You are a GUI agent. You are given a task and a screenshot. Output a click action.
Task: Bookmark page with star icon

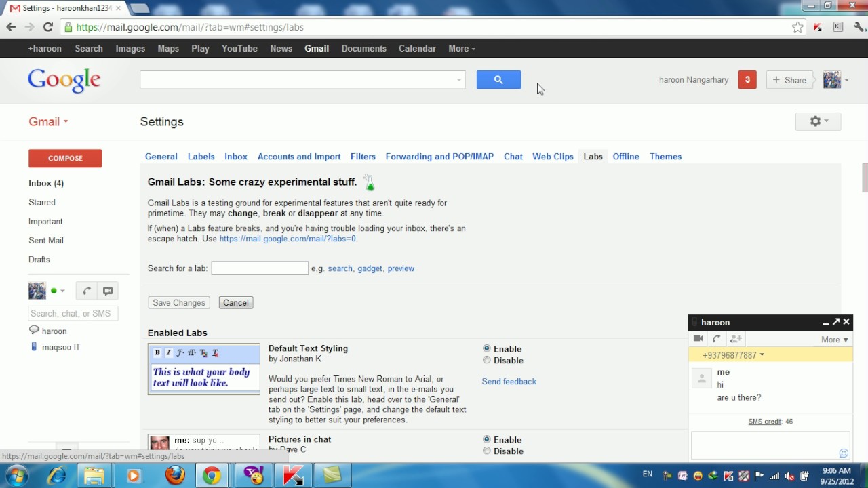point(797,27)
